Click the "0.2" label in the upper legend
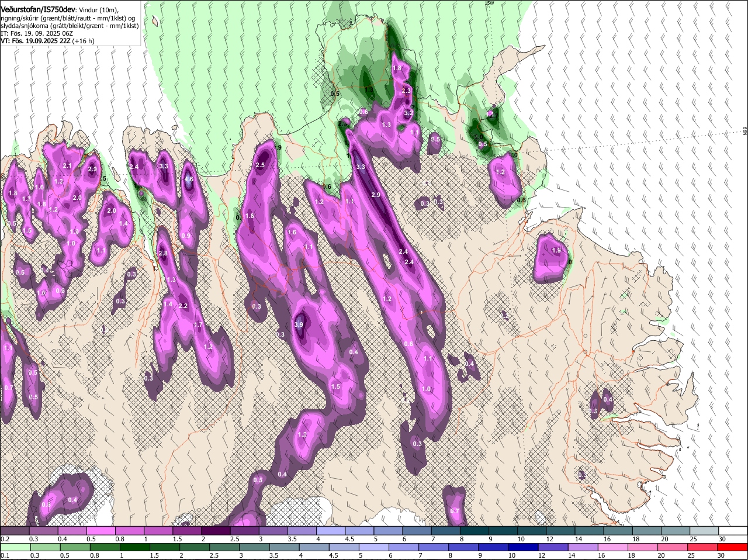This screenshot has width=748, height=560. 5,539
